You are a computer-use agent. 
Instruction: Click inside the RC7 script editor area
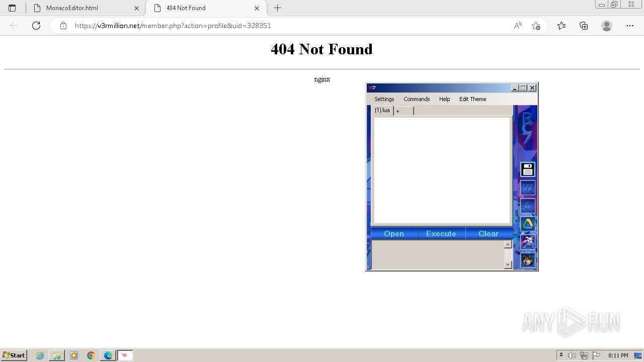click(442, 170)
